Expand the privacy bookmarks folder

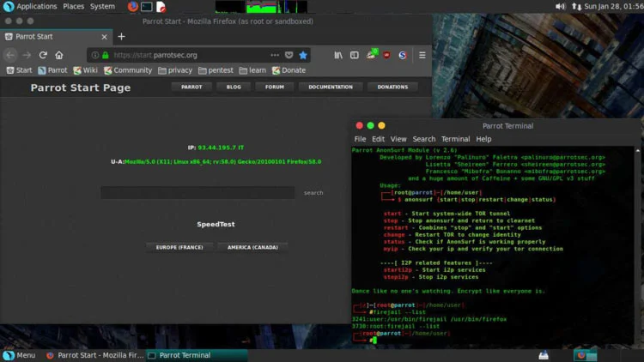(175, 70)
